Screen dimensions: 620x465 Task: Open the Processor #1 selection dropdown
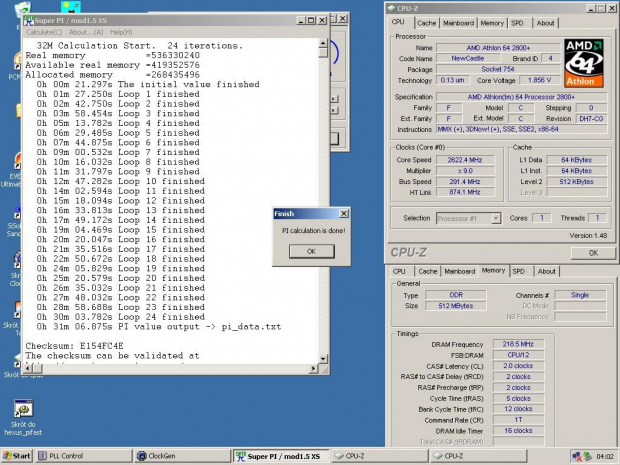496,218
